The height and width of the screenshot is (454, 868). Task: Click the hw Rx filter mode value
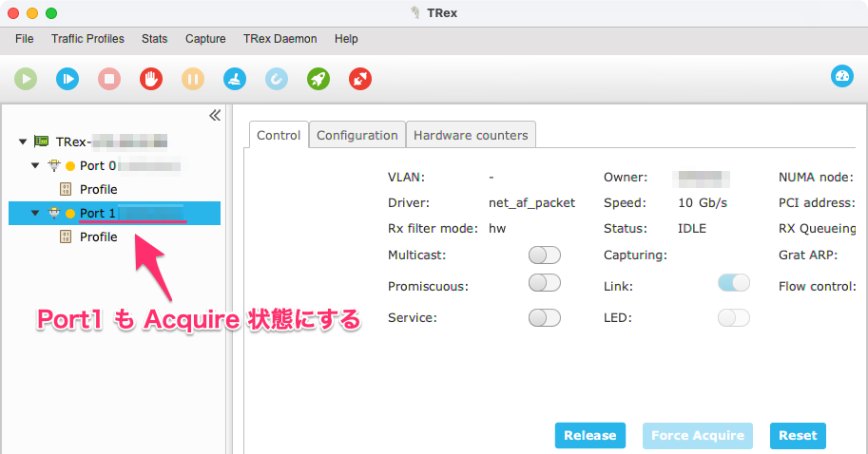[x=497, y=228]
